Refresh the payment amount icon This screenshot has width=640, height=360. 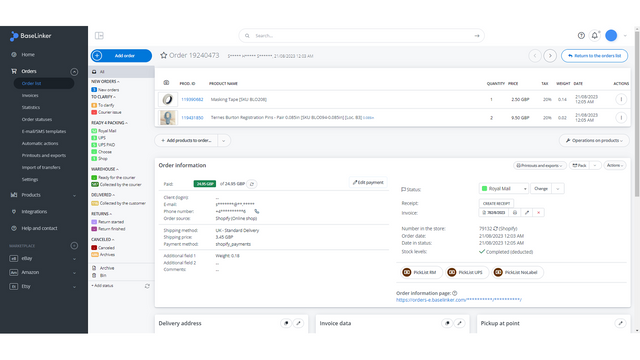tap(252, 184)
